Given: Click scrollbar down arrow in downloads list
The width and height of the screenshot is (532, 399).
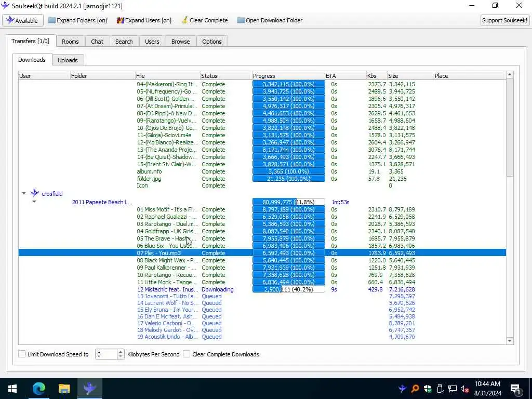Looking at the screenshot, I should [510, 341].
